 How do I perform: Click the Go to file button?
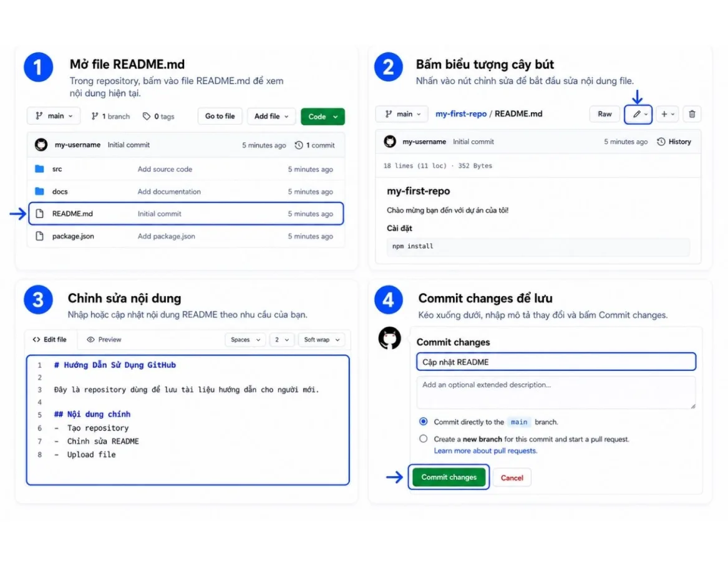pos(220,116)
